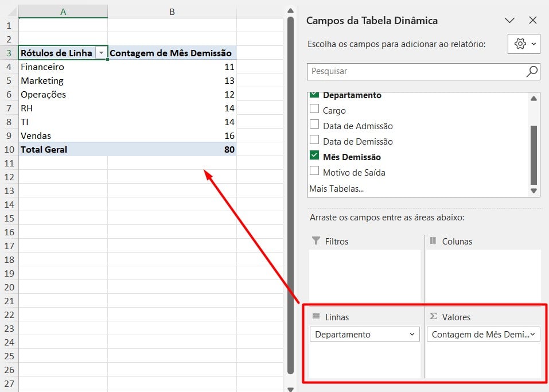Viewport: 549px width, 392px height.
Task: Click the worksheet vertical scroll-down arrow
Action: click(290, 389)
